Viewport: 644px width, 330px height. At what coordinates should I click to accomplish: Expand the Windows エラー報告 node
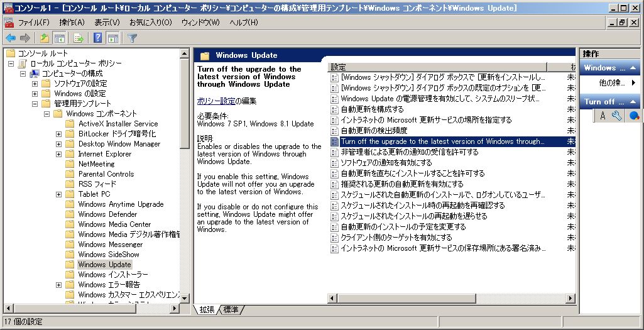coord(58,285)
